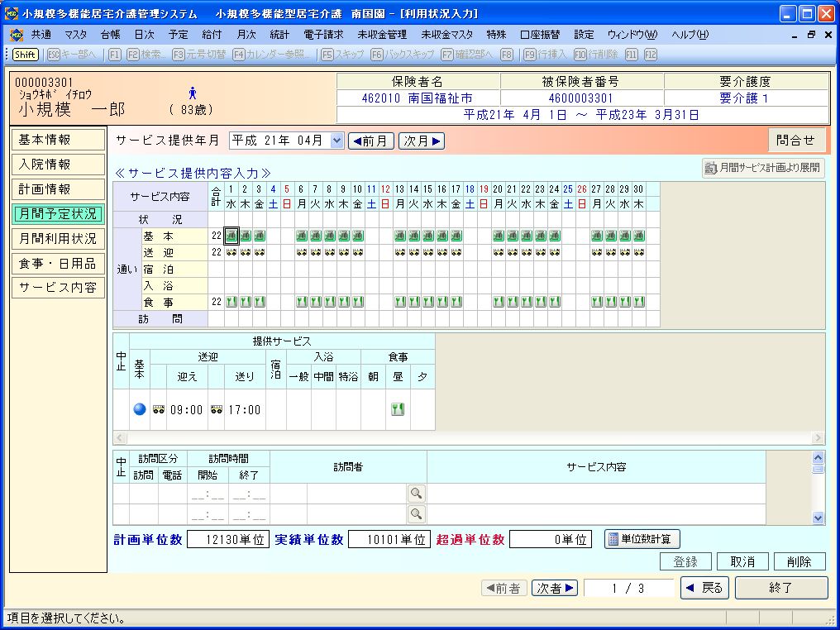Click the 食事 meal icon for day 30

coord(639,302)
